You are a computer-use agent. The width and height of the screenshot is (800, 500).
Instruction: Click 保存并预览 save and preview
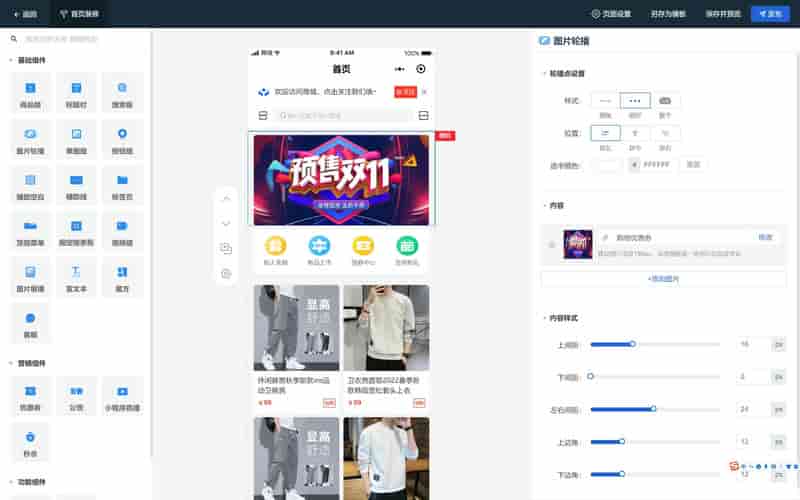point(723,14)
